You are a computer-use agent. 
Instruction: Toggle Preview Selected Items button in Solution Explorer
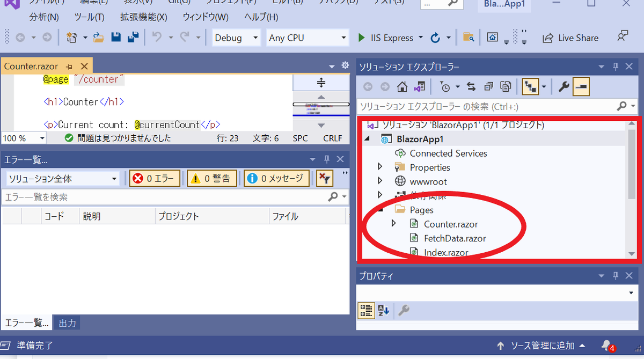tap(581, 86)
